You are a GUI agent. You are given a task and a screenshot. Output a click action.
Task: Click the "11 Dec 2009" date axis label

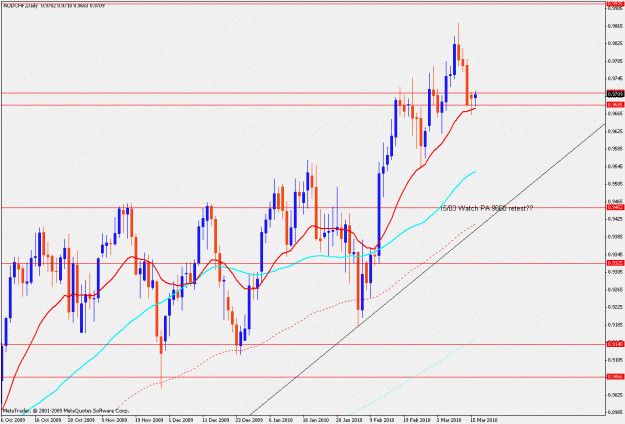point(216,420)
